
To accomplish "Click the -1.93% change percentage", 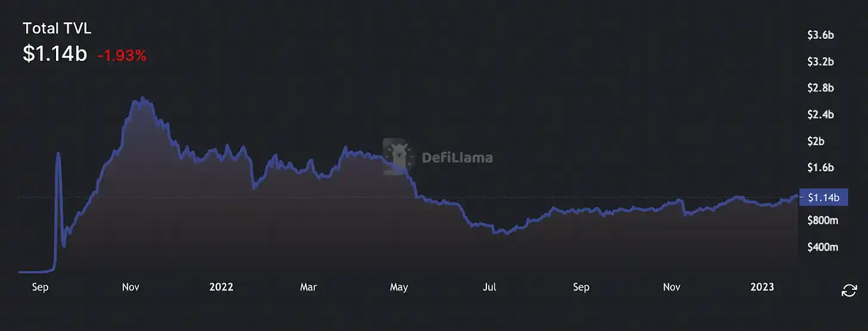I will (122, 55).
